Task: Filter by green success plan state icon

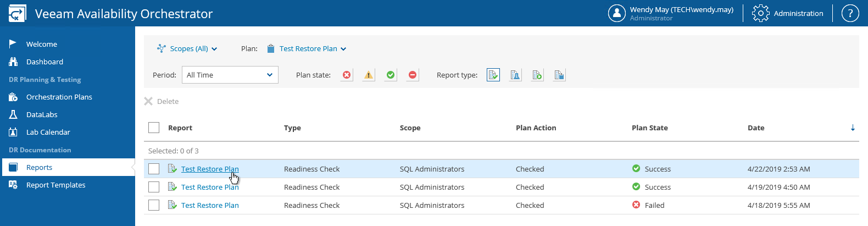Action: [x=391, y=75]
